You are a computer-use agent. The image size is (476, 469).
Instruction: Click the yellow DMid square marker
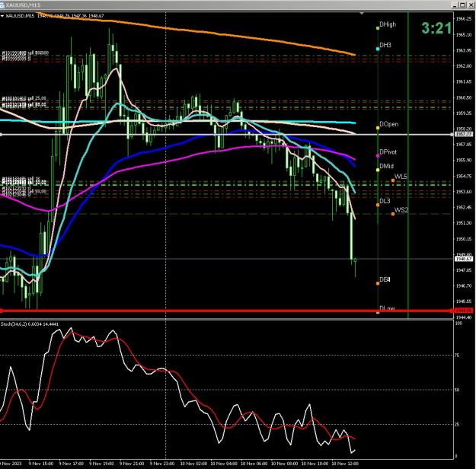[x=378, y=170]
